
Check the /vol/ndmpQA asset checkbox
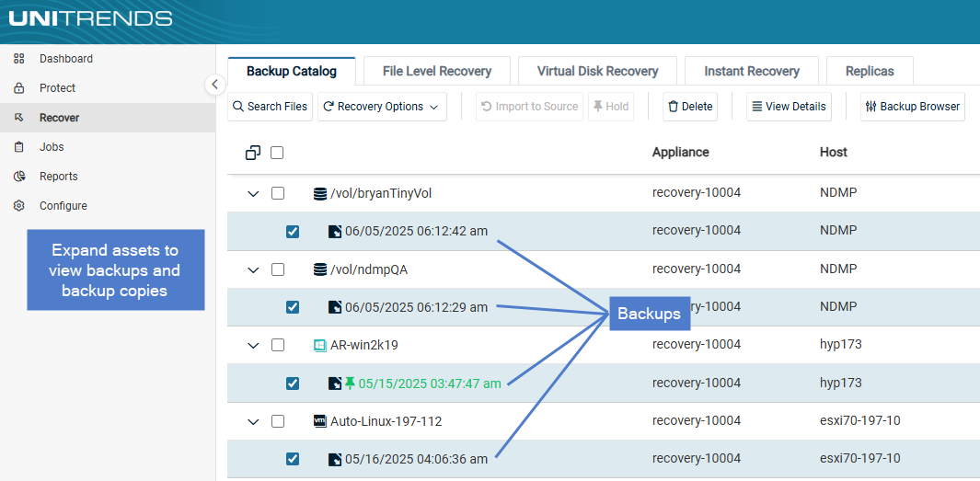pos(277,269)
